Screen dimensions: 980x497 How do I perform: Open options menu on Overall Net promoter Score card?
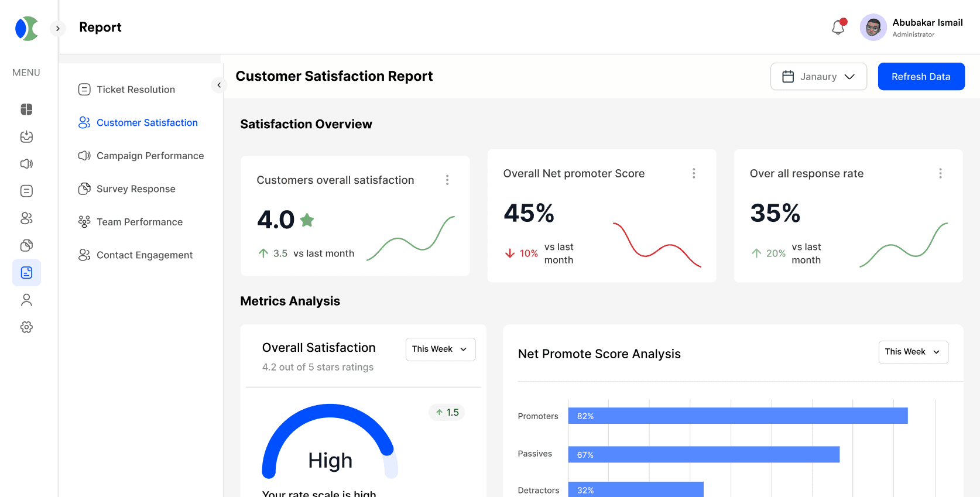[x=694, y=173]
